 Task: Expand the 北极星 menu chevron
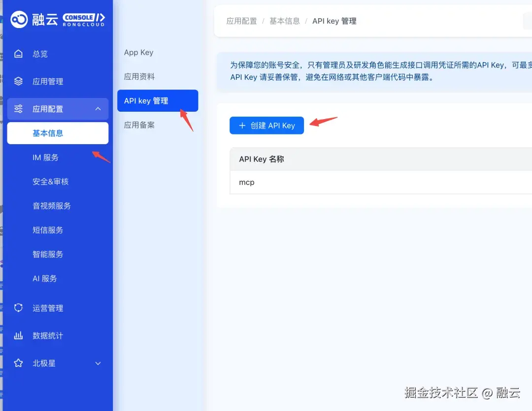(98, 363)
